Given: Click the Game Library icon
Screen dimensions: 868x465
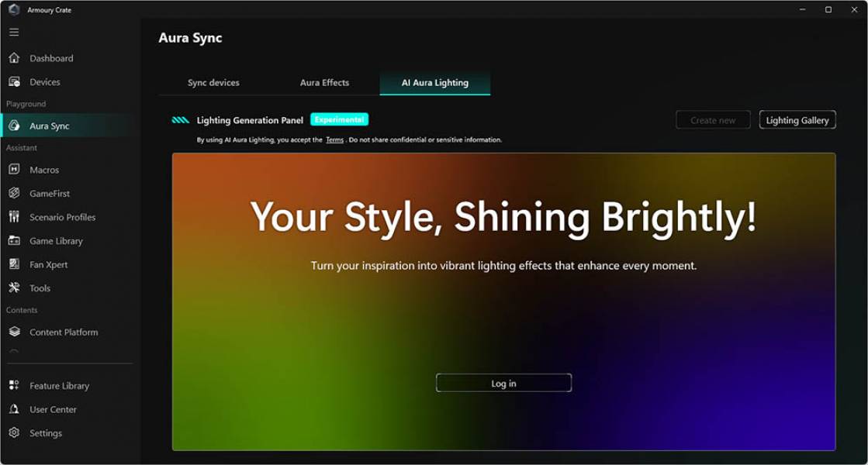Looking at the screenshot, I should (15, 240).
